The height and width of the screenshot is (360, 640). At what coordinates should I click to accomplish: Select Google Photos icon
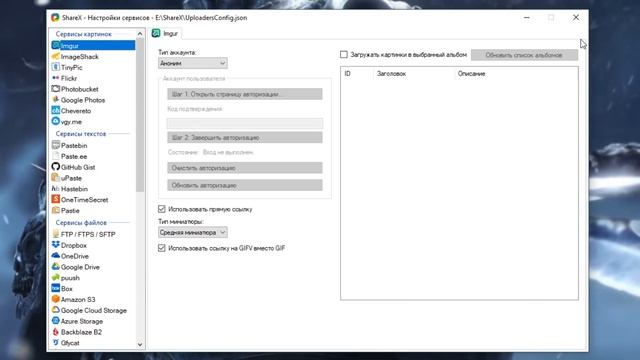tap(56, 100)
